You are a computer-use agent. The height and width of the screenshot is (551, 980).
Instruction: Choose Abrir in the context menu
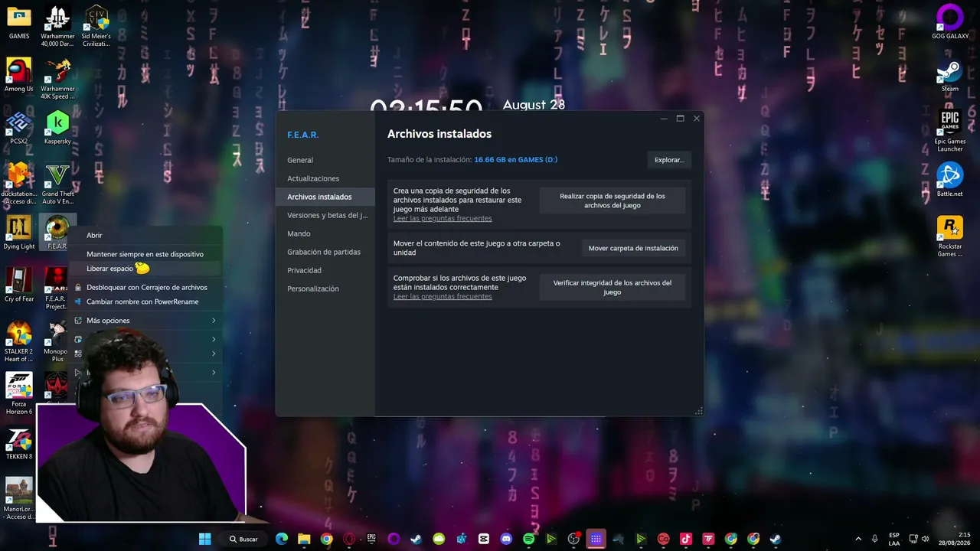[145, 236]
